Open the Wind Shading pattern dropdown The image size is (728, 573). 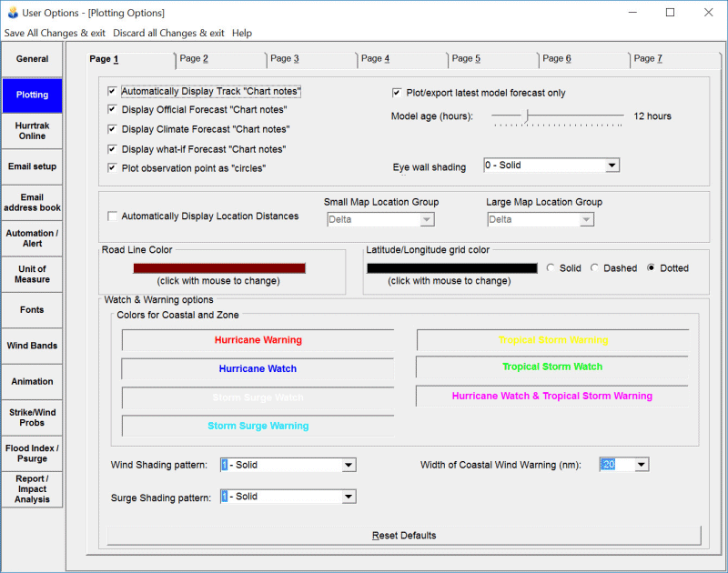pyautogui.click(x=348, y=465)
